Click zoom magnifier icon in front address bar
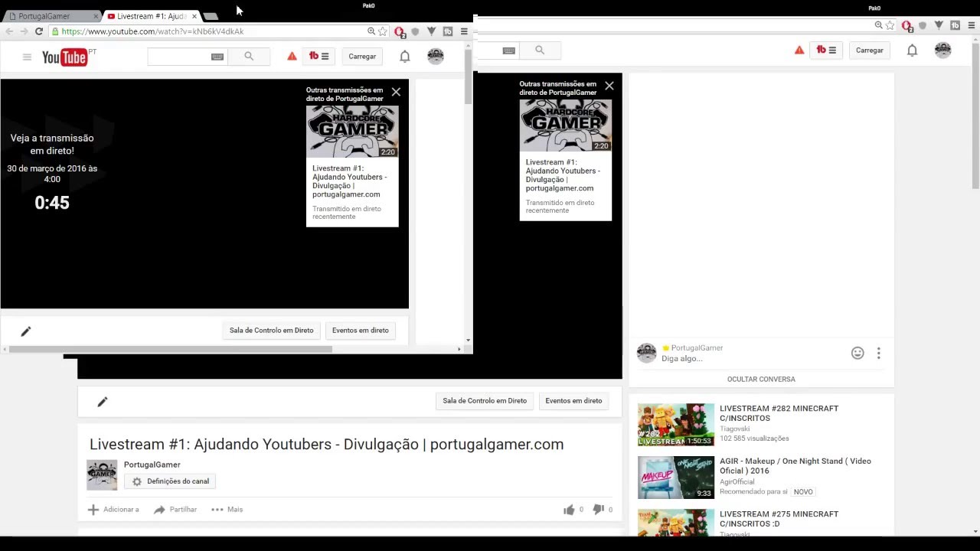Viewport: 980px width, 551px height. (x=371, y=31)
